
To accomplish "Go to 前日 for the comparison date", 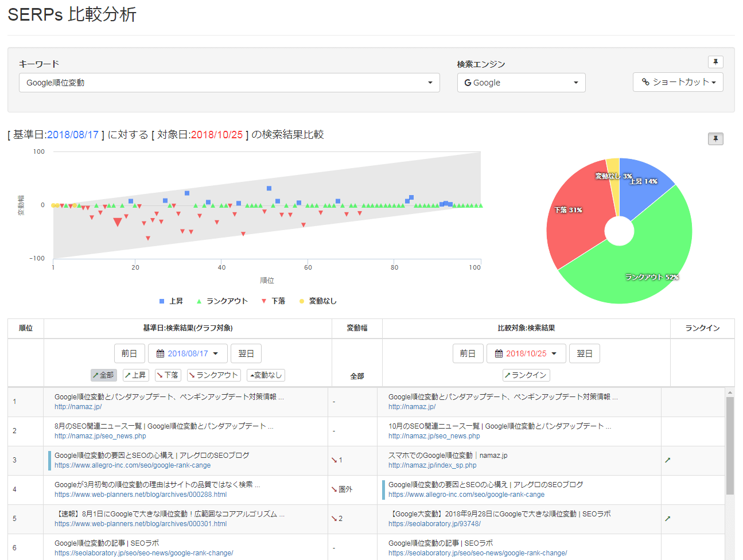I will click(x=468, y=353).
